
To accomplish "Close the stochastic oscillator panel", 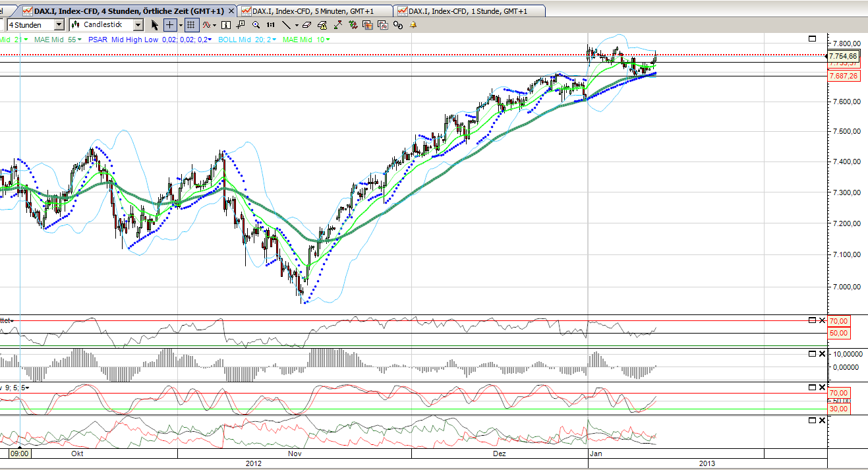I will [x=823, y=388].
